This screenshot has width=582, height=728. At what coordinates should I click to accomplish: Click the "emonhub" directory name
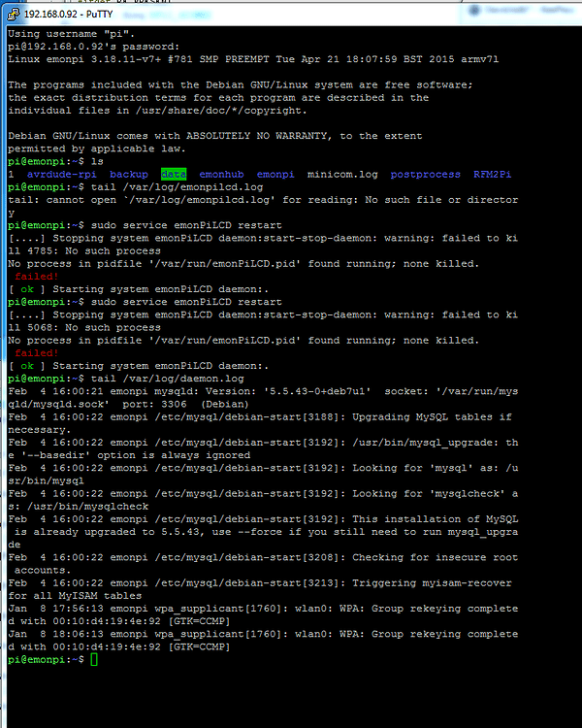[x=221, y=174]
